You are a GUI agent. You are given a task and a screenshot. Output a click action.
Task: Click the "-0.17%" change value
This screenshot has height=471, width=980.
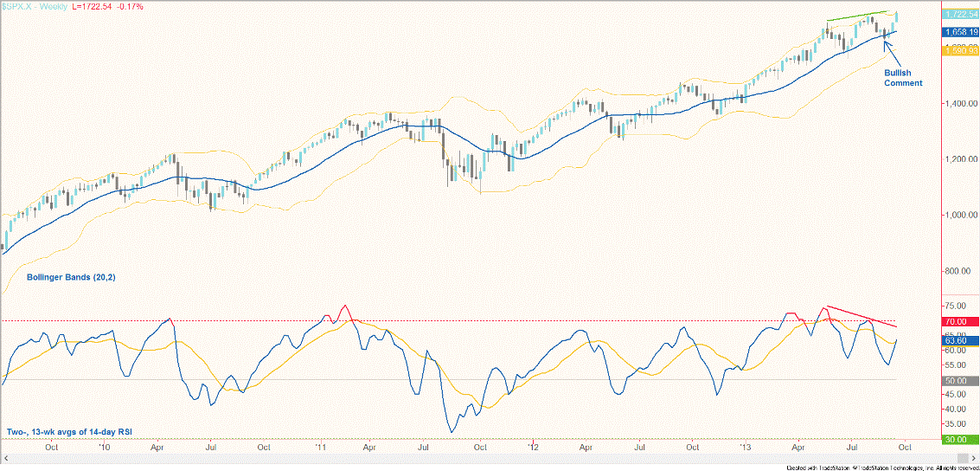coord(130,6)
